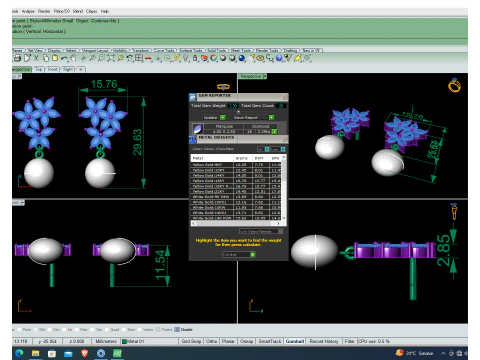Screen dimensions: 480x360
Task: Click the blue sphere render icon
Action: (x=242, y=58)
